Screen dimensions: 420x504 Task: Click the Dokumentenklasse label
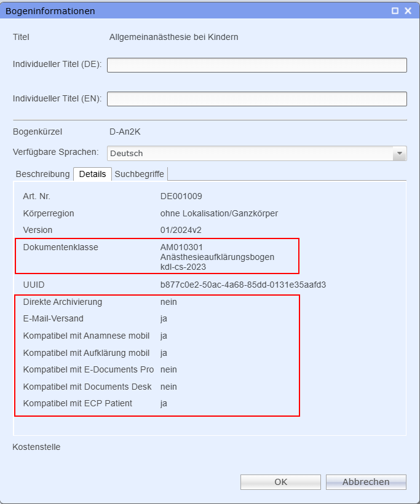(60, 247)
